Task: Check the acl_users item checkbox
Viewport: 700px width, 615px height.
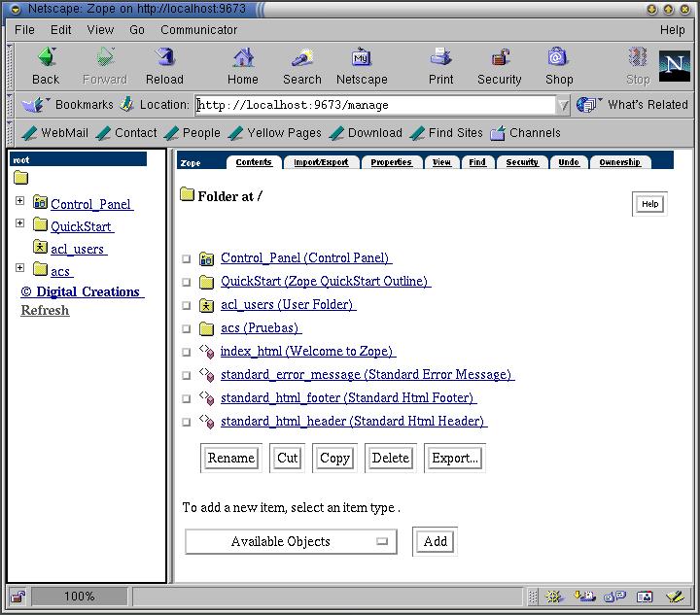Action: coord(186,305)
